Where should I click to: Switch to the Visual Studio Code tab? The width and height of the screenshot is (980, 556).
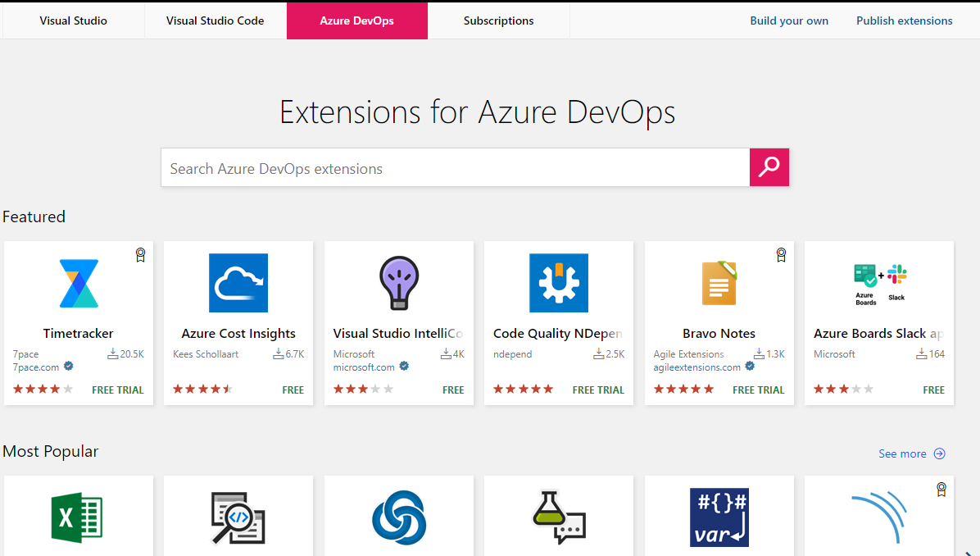tap(215, 21)
